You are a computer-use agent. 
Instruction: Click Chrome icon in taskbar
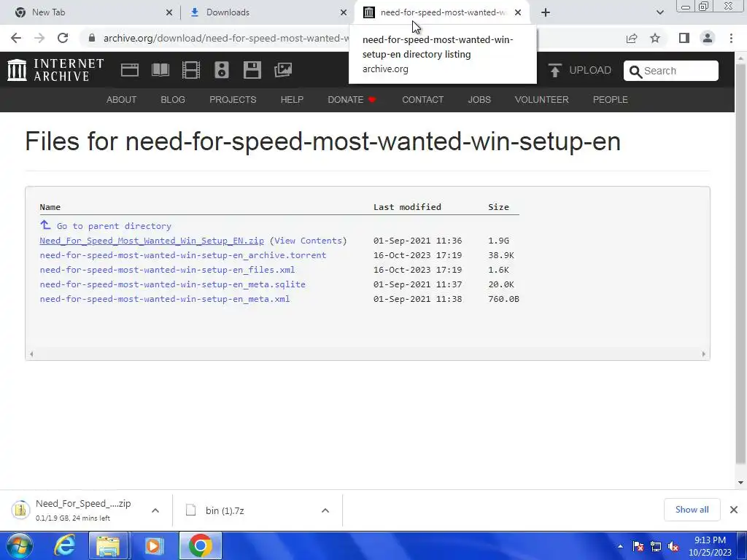pos(201,545)
